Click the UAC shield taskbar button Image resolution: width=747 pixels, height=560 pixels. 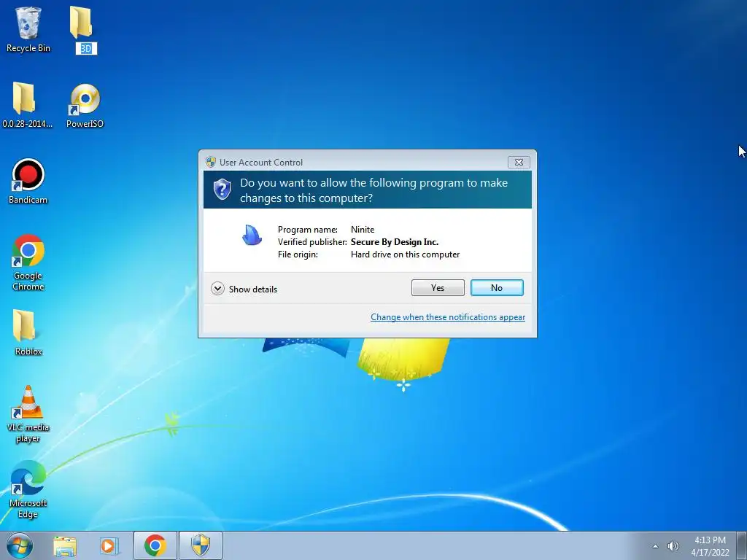coord(201,545)
